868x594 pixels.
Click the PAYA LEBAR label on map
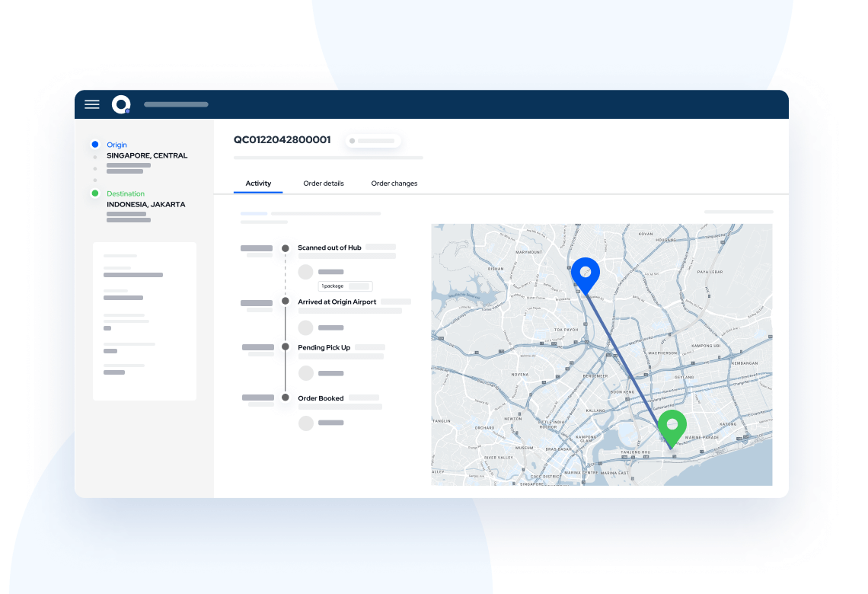tap(710, 272)
